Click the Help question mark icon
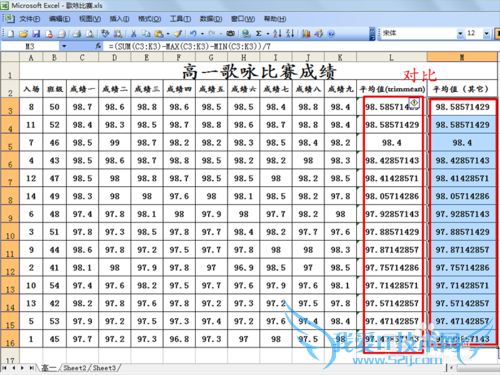This screenshot has height=375, width=500. point(331,34)
